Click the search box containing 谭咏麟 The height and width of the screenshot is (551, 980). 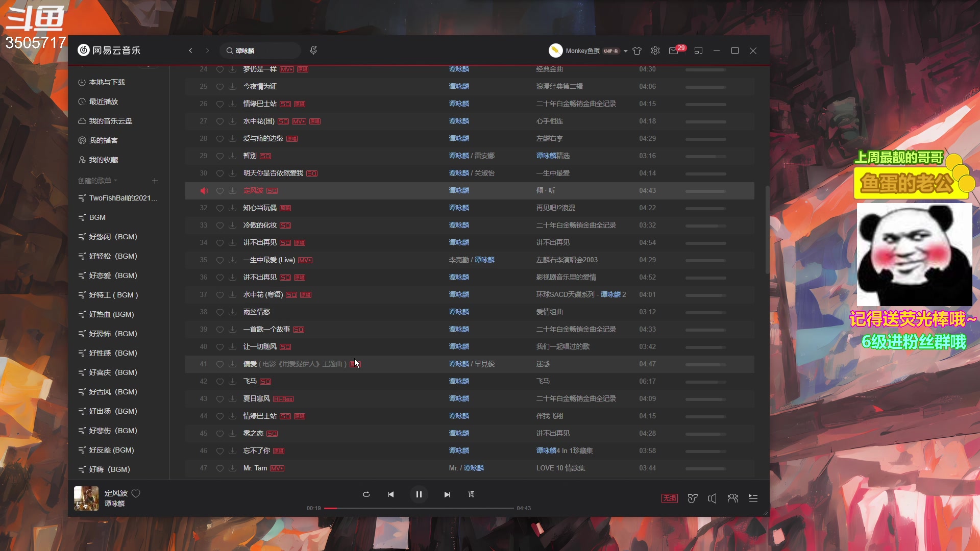tap(260, 50)
